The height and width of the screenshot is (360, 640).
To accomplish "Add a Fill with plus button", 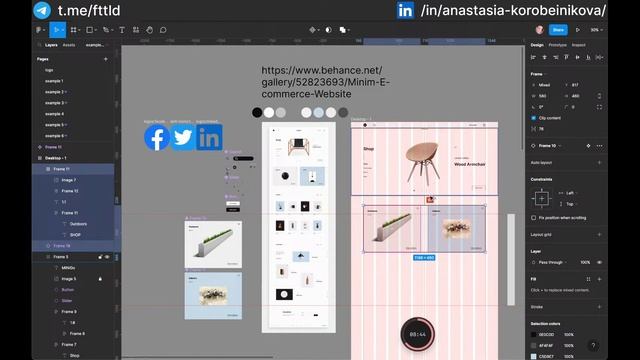I will coord(599,279).
